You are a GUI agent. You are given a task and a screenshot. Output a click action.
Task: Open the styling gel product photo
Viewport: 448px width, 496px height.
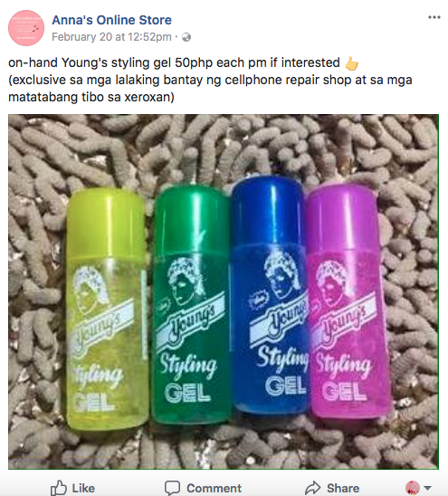224,291
